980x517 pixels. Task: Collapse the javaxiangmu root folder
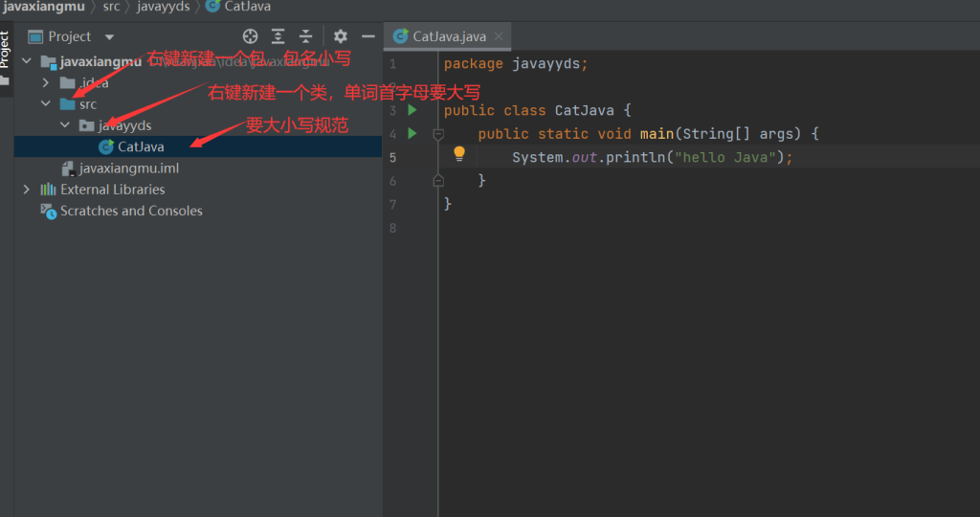(x=26, y=61)
